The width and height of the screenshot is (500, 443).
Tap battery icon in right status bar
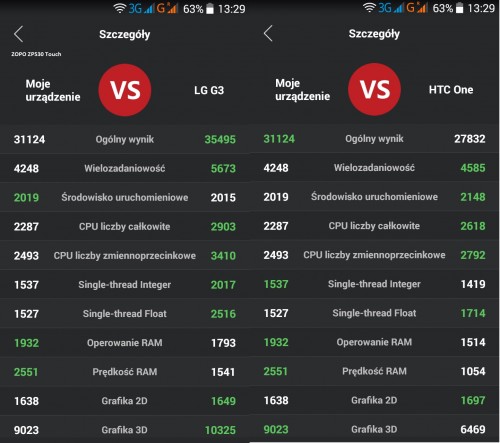tap(459, 8)
